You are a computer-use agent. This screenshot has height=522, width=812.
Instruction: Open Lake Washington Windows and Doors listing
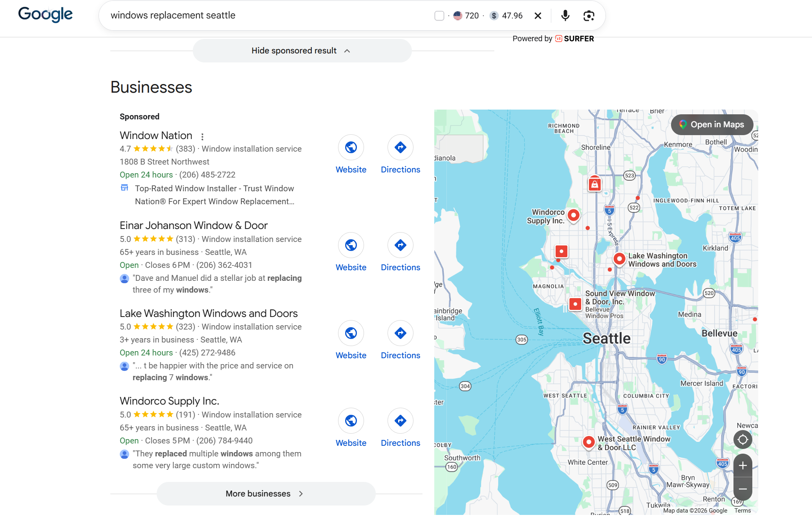[208, 313]
